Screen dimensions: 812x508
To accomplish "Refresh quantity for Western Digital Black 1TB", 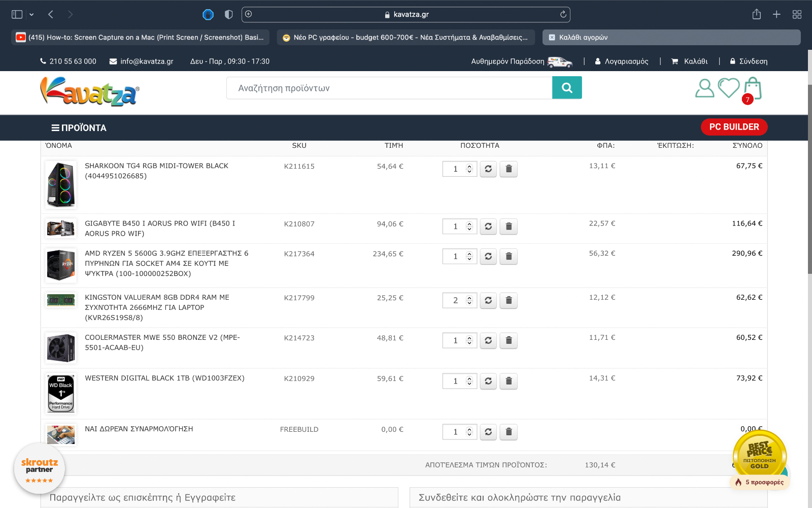I will coord(488,381).
